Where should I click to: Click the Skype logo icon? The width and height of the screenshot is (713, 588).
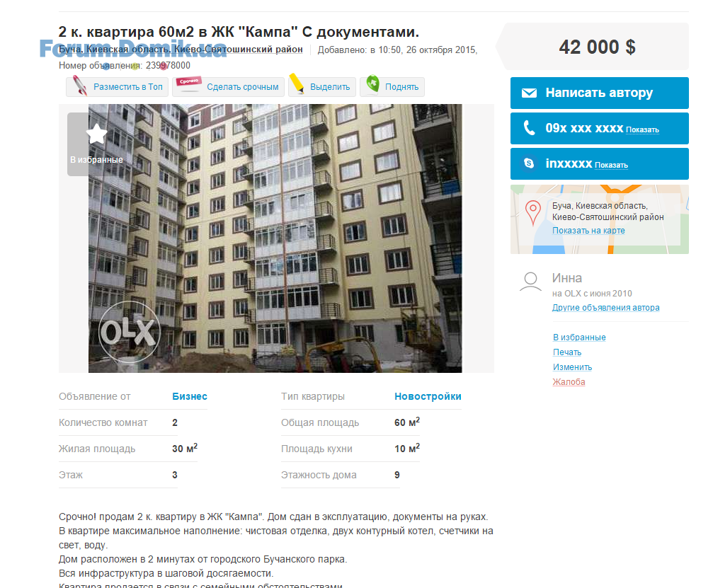point(530,163)
